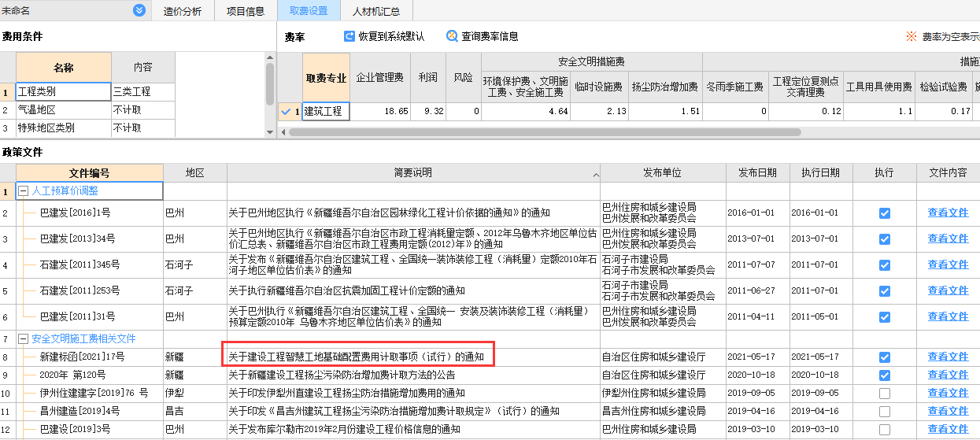Toggle 执行 checkbox for 巴建发[2013]34号
Image resolution: width=980 pixels, height=440 pixels.
[885, 238]
